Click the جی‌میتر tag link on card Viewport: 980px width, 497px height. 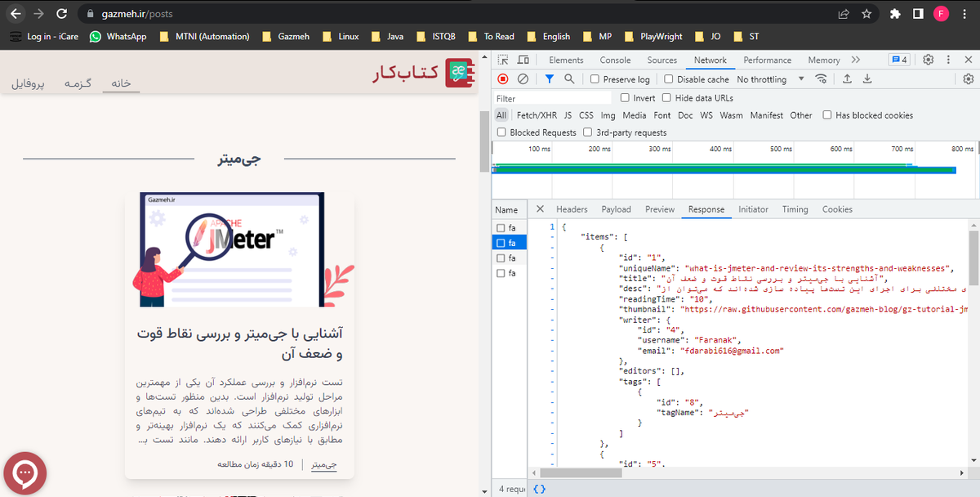pyautogui.click(x=324, y=464)
